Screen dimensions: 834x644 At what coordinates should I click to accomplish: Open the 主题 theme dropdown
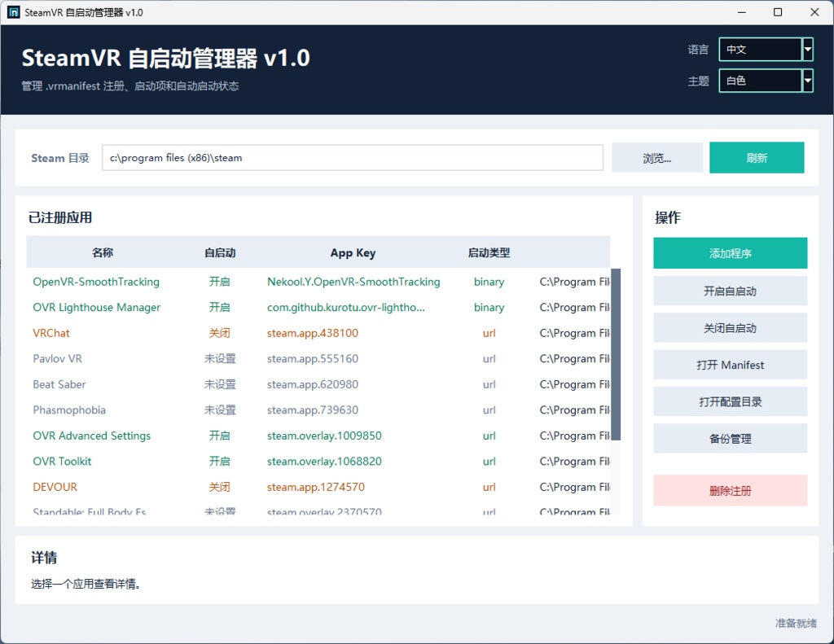tap(766, 81)
